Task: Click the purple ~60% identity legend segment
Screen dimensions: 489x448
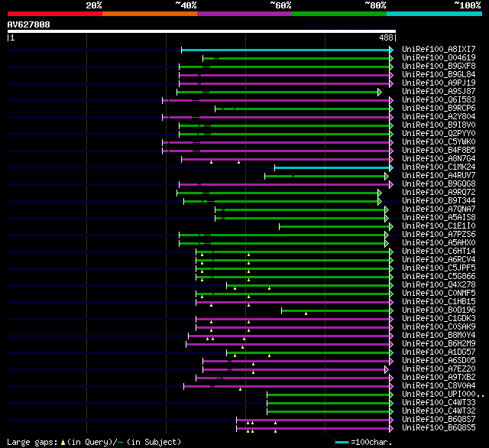Action: [x=244, y=14]
